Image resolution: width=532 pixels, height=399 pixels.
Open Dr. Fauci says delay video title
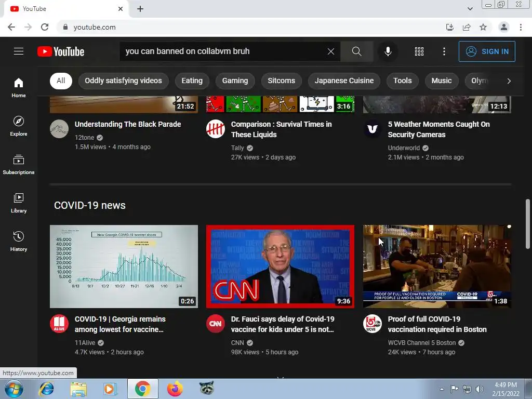tap(283, 324)
